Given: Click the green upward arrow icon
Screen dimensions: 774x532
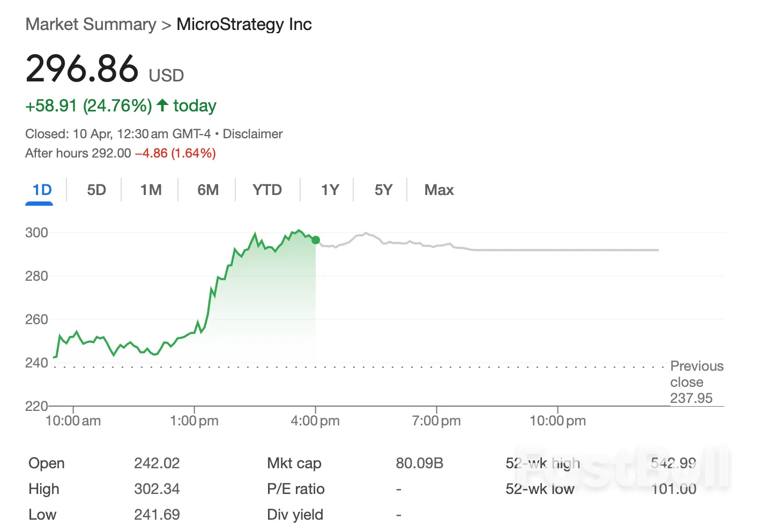Looking at the screenshot, I should click(x=162, y=106).
